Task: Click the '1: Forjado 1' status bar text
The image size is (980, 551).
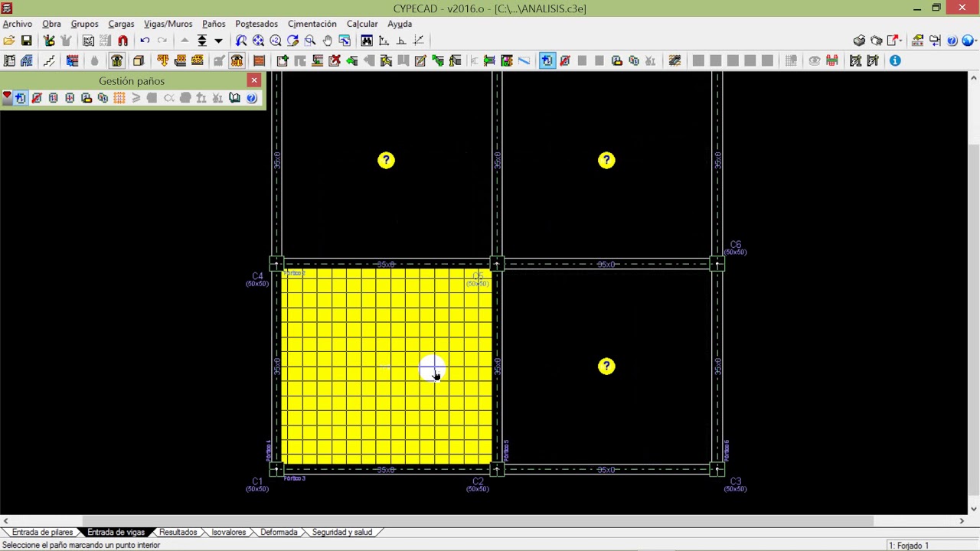Action: pyautogui.click(x=909, y=546)
